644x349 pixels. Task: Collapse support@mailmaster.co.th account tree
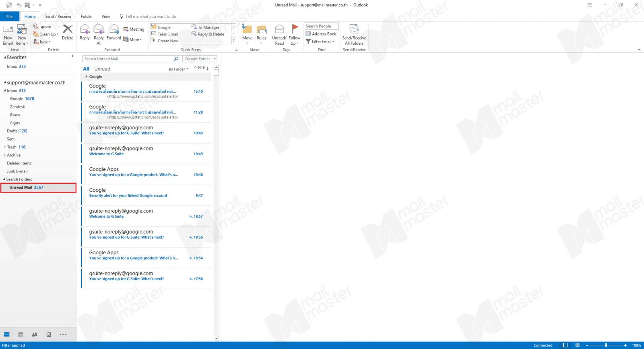[5, 83]
